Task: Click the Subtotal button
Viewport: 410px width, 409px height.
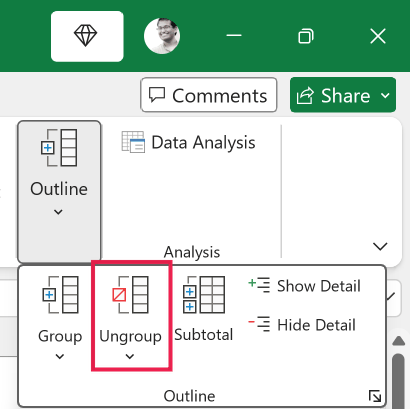Action: [204, 309]
